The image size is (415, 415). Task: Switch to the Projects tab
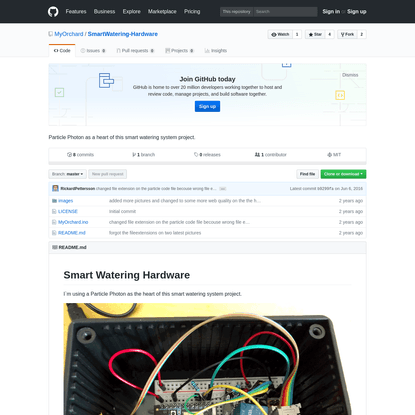(x=179, y=51)
